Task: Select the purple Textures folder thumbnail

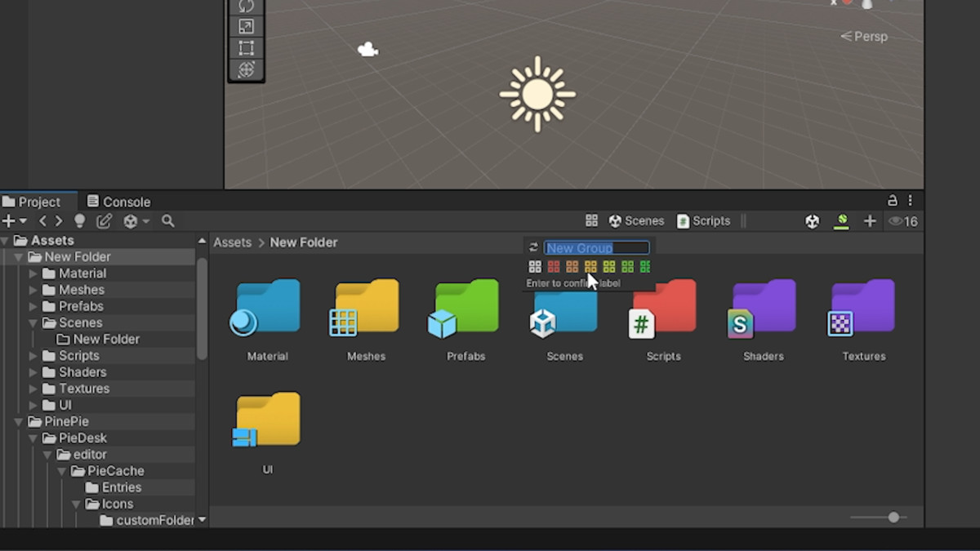Action: (862, 309)
